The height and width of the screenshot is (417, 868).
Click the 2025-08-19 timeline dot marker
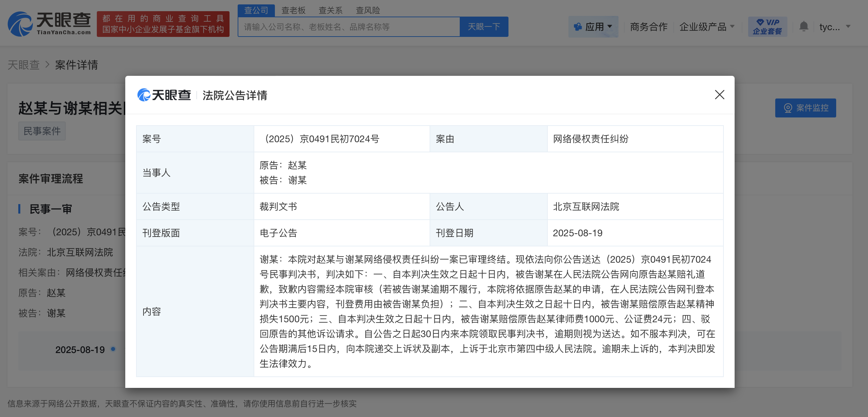113,349
